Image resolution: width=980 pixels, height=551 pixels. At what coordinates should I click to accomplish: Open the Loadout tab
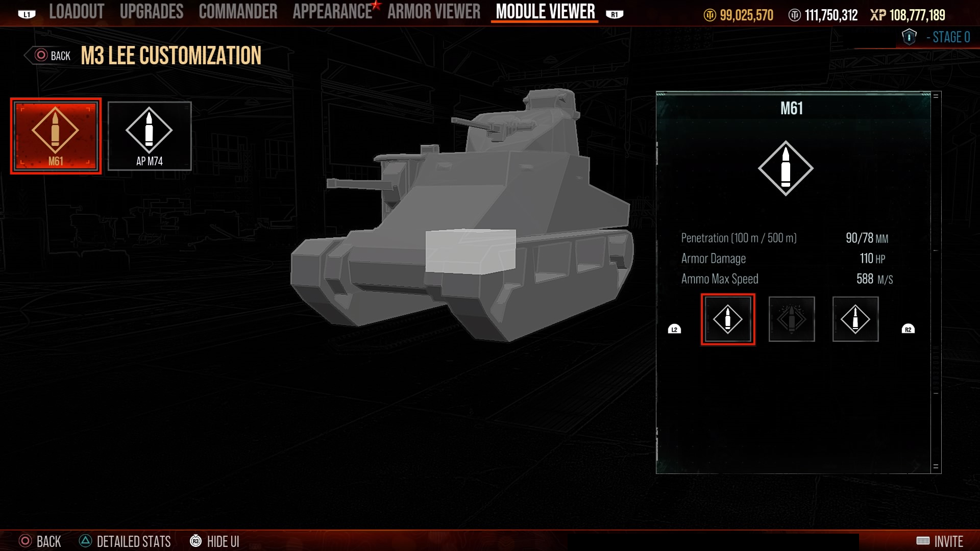[77, 12]
